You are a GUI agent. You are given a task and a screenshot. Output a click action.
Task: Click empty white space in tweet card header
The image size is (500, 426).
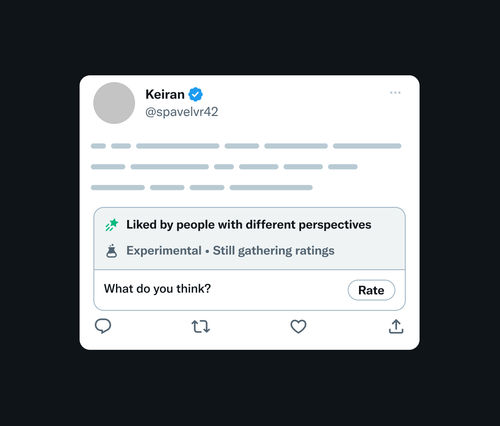(300, 107)
